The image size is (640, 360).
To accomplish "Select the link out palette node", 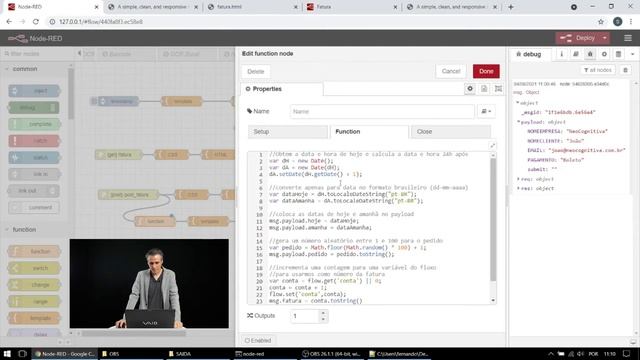I will click(x=34, y=191).
